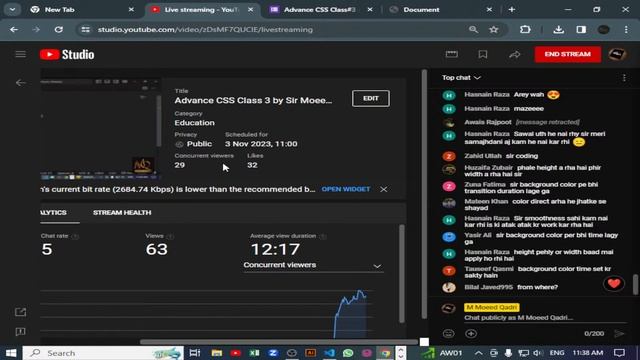640x360 pixels.
Task: Open Task View in the taskbar
Action: [195, 353]
